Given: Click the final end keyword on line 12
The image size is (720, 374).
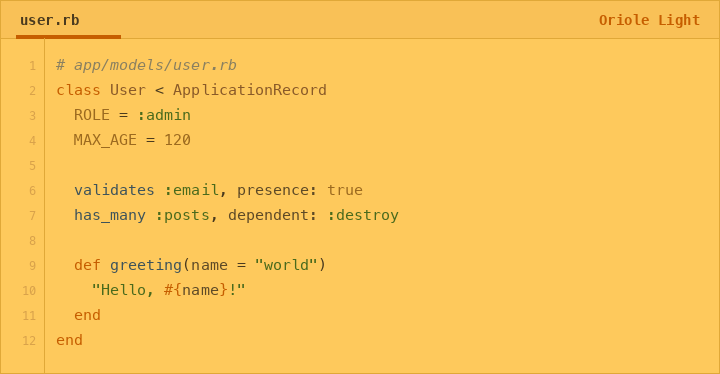Looking at the screenshot, I should point(69,340).
